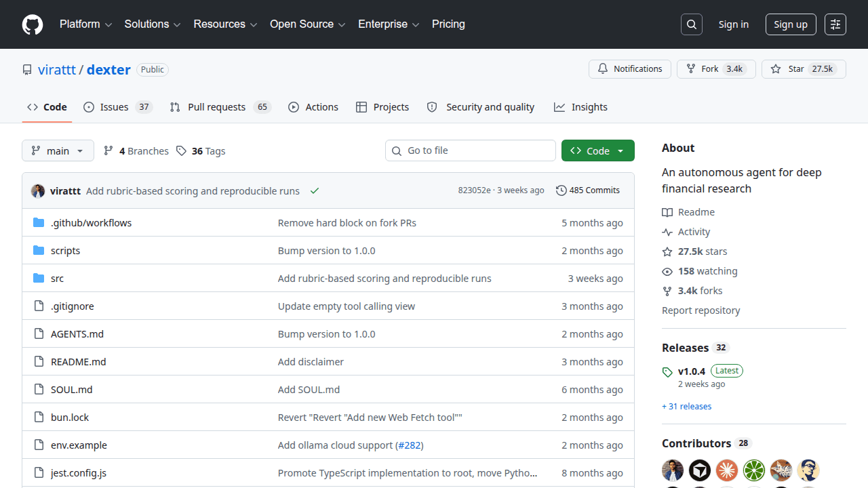Image resolution: width=868 pixels, height=488 pixels.
Task: Open the Projects tab
Action: click(382, 107)
